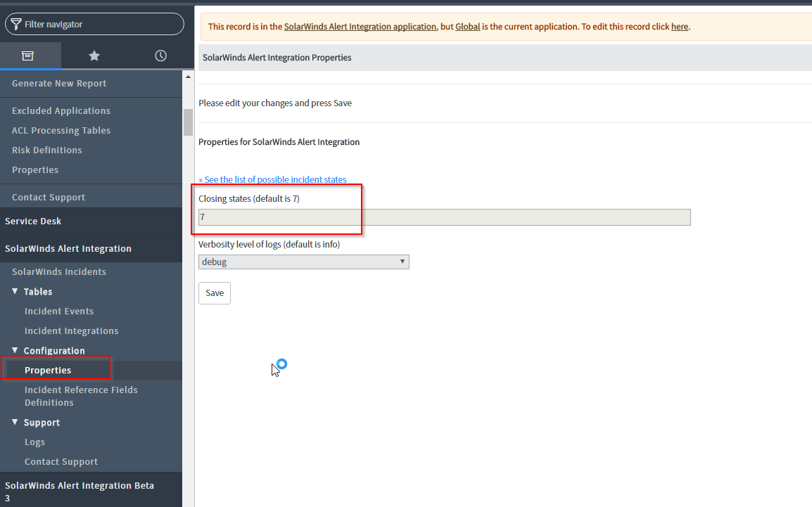Screen dimensions: 812x507
Task: Open Logs under Support
Action: pyautogui.click(x=34, y=442)
